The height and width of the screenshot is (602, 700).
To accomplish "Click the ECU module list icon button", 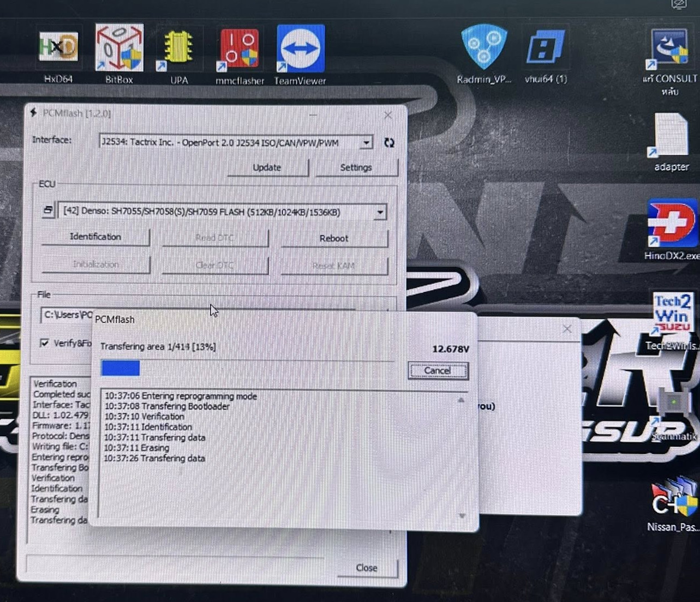I will coord(48,210).
